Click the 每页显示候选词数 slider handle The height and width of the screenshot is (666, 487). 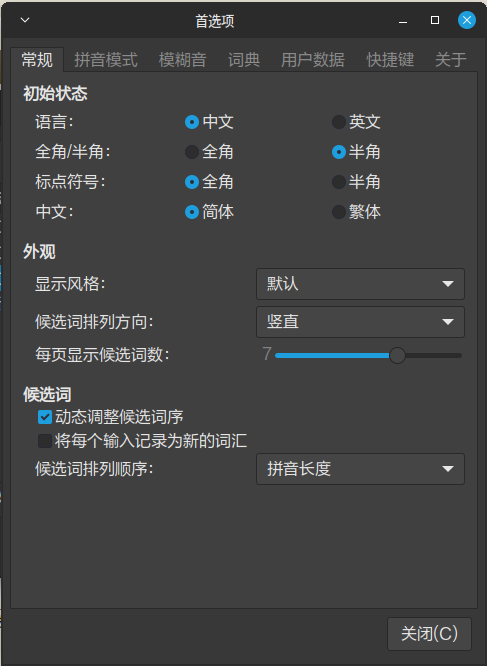tap(397, 356)
